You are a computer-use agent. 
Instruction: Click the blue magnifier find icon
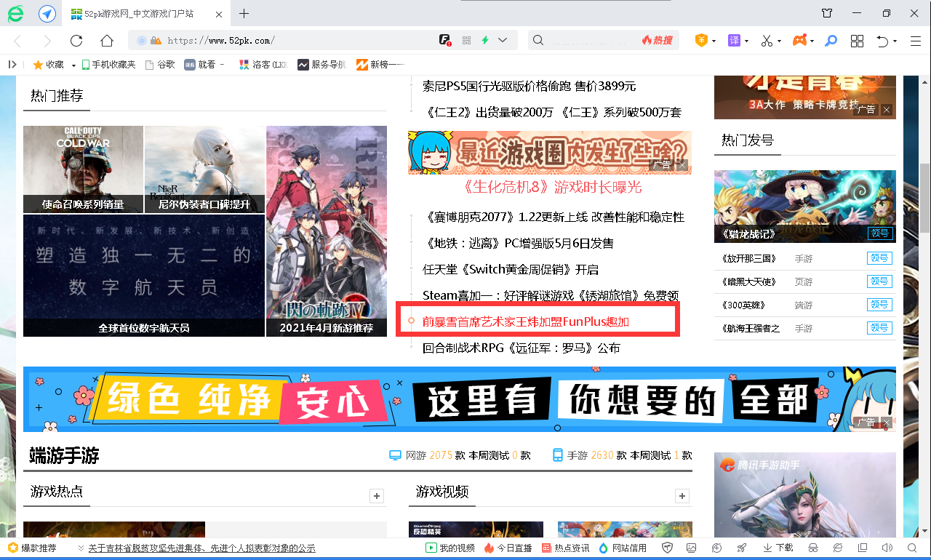(x=831, y=41)
